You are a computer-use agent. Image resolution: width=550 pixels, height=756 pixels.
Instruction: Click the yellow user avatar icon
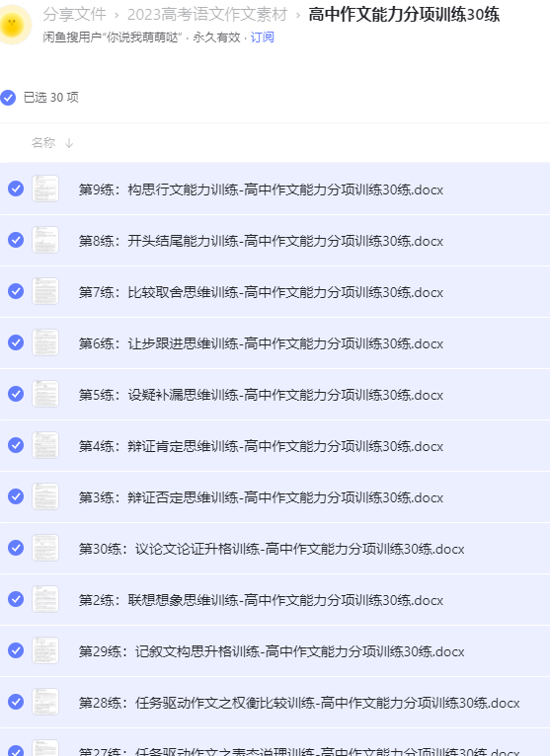point(14,24)
